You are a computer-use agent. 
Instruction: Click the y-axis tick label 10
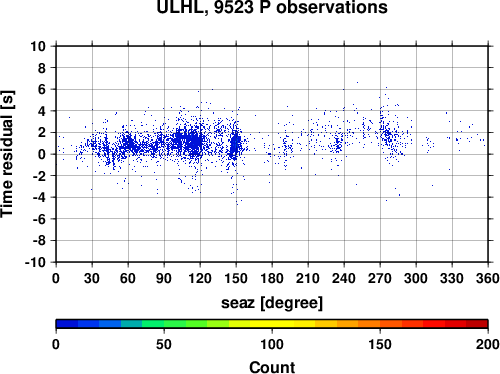click(38, 46)
